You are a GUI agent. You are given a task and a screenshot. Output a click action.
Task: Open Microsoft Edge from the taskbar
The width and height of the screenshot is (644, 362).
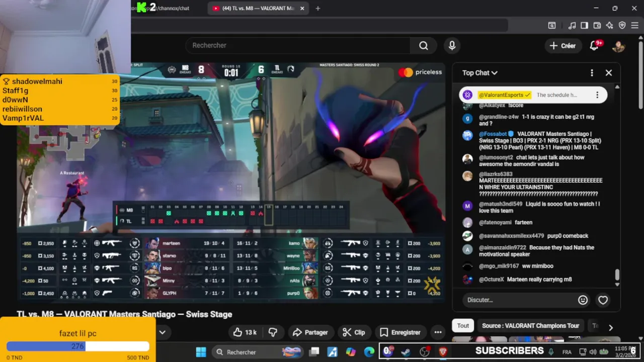[x=369, y=352]
